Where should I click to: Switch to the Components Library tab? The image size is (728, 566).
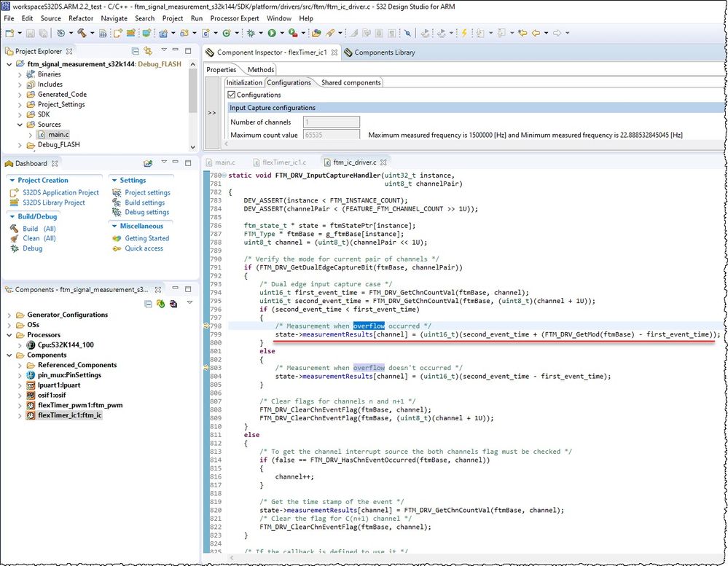tap(383, 52)
